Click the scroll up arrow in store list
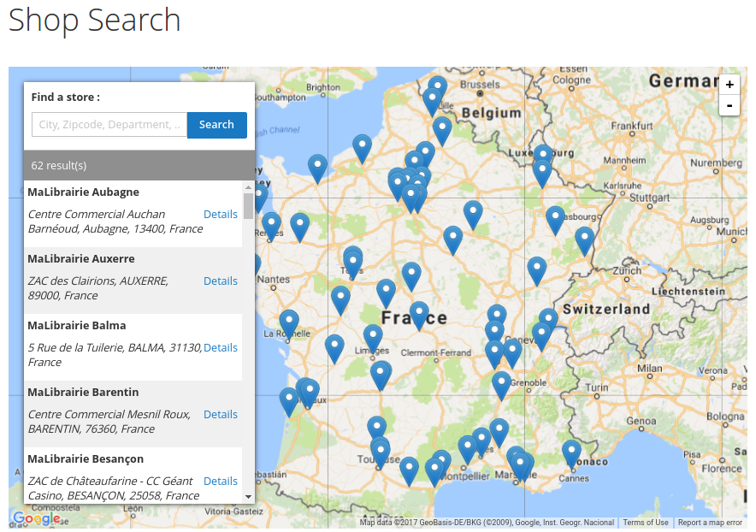The image size is (756, 532). click(248, 187)
